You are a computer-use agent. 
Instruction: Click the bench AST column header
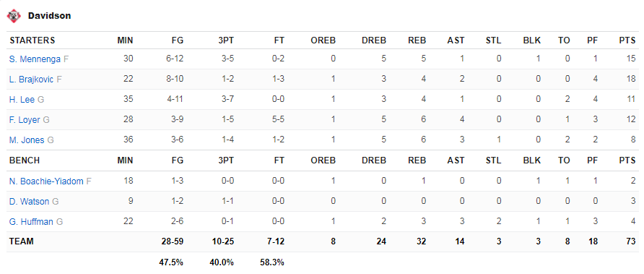click(x=456, y=160)
